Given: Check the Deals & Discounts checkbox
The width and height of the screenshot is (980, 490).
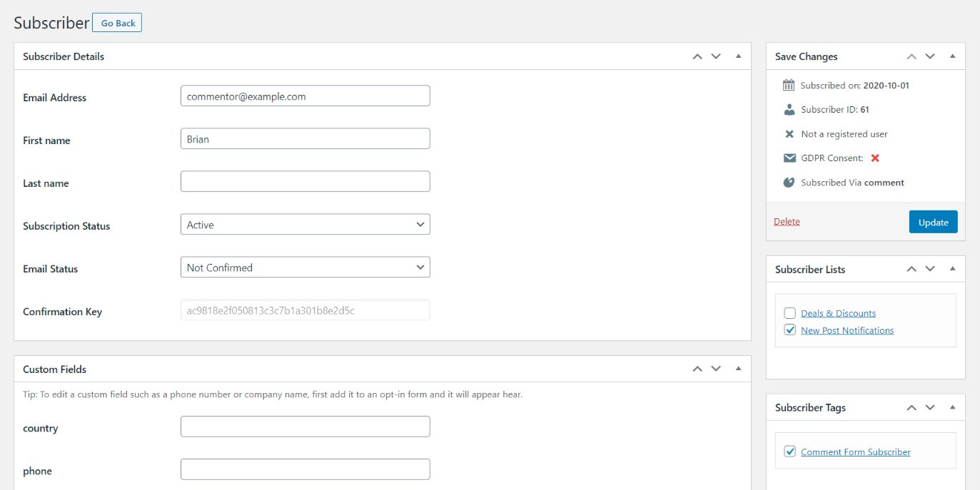Looking at the screenshot, I should (789, 313).
